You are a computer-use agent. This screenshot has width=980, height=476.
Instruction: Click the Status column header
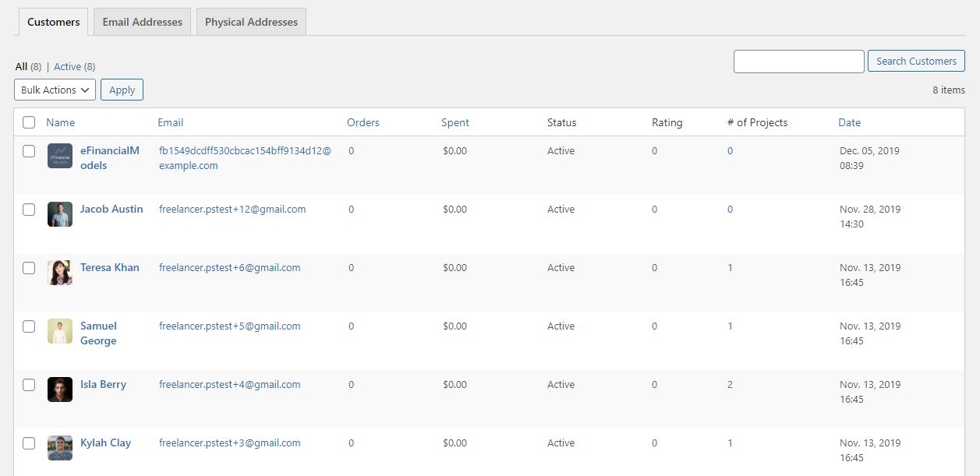[x=561, y=122]
